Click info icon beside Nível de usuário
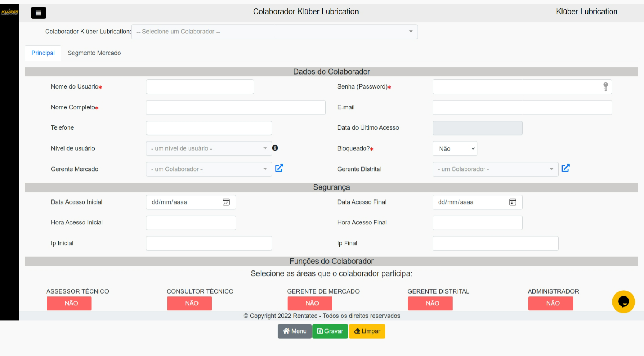Viewport: 644px width, 356px height. pyautogui.click(x=275, y=148)
